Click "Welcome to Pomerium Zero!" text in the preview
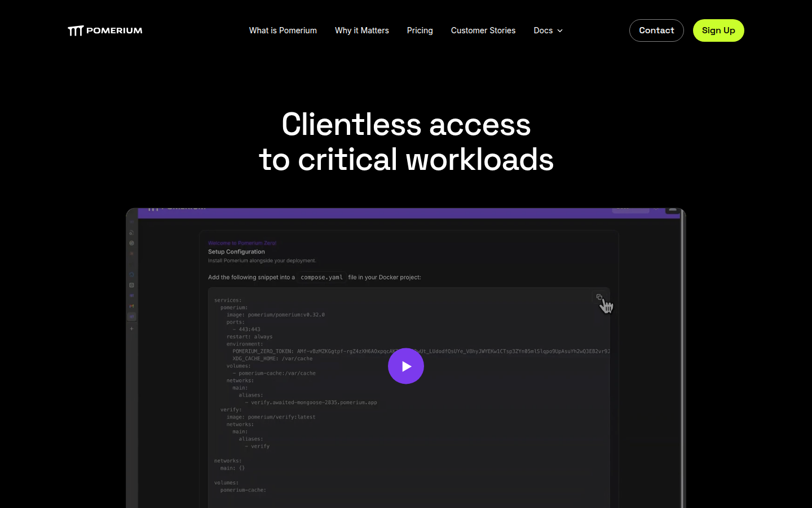Image resolution: width=812 pixels, height=508 pixels. [x=242, y=243]
